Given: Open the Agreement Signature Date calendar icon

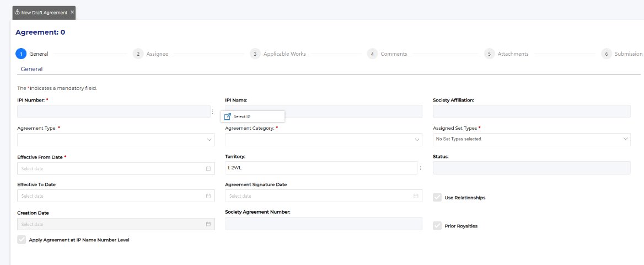Looking at the screenshot, I should [416, 196].
